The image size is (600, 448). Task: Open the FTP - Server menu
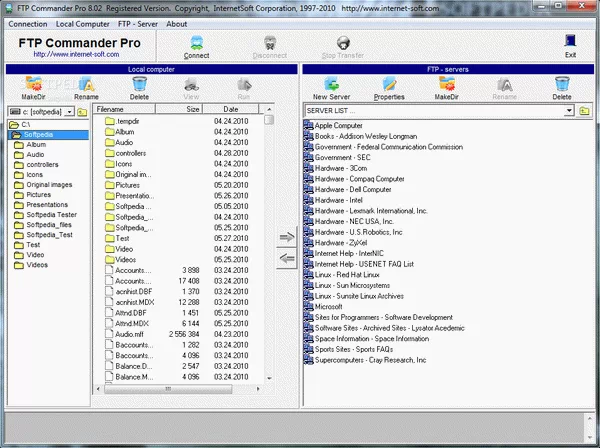point(138,24)
